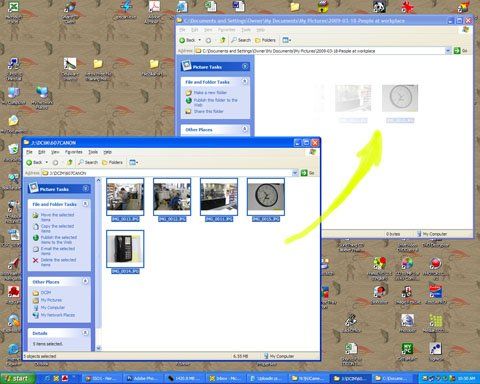Collapse File and Folder Tasks in CANON window
The width and height of the screenshot is (480, 384).
point(86,204)
